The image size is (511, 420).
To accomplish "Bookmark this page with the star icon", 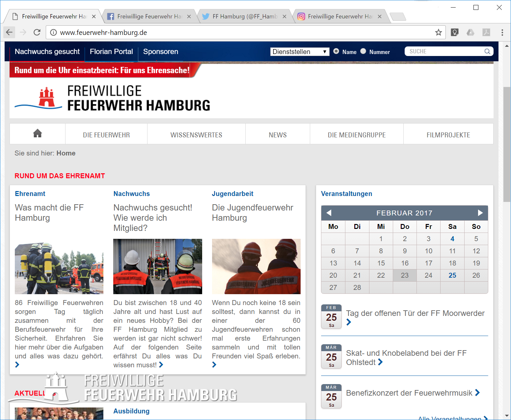I will [438, 32].
